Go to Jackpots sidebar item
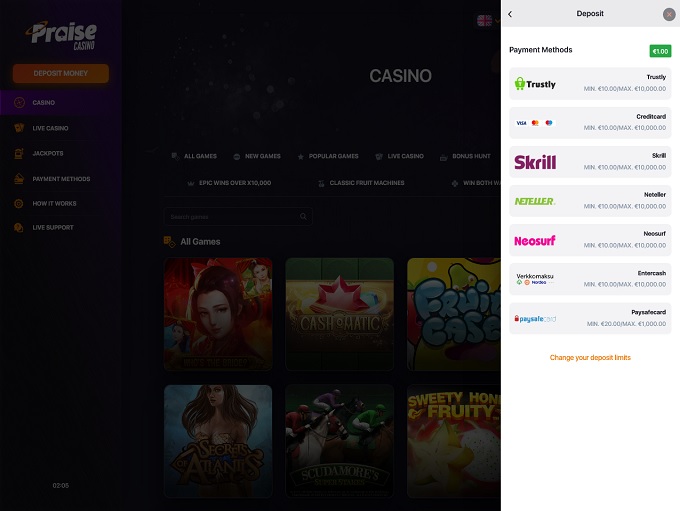680x511 pixels. point(47,153)
